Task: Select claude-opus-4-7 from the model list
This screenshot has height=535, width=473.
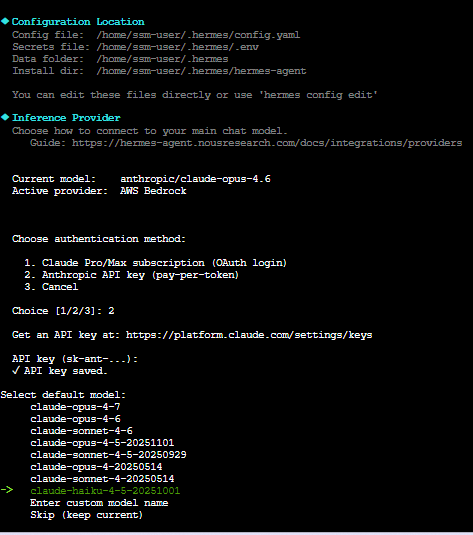Action: [75, 407]
